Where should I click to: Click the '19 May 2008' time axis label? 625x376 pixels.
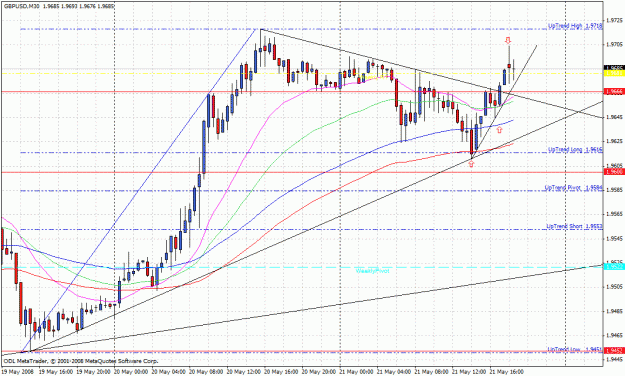click(17, 372)
